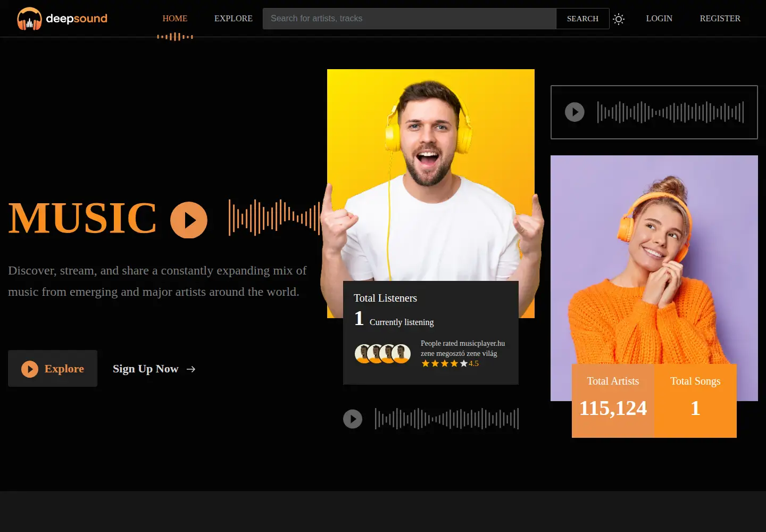Click the 'Total Listeners' heading
Screen dimensions: 766x532
pos(385,298)
